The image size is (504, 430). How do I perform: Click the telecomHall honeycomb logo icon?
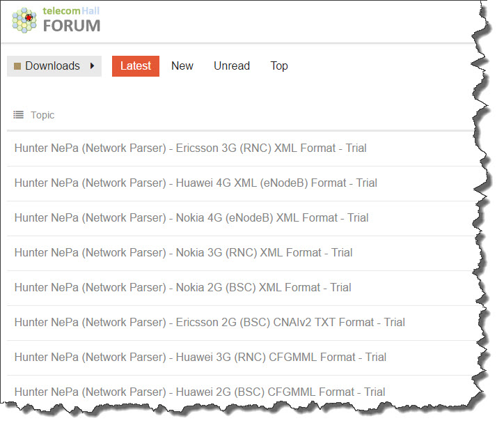pyautogui.click(x=24, y=20)
